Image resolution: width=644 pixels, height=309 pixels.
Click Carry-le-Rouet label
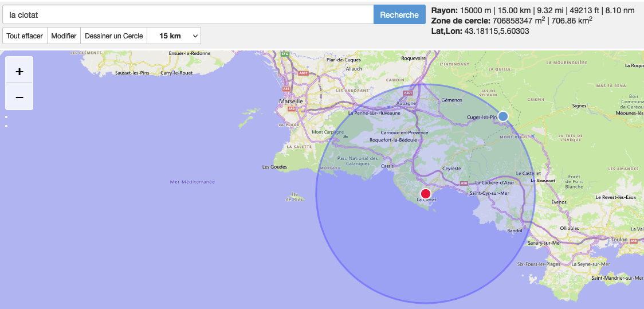[176, 73]
